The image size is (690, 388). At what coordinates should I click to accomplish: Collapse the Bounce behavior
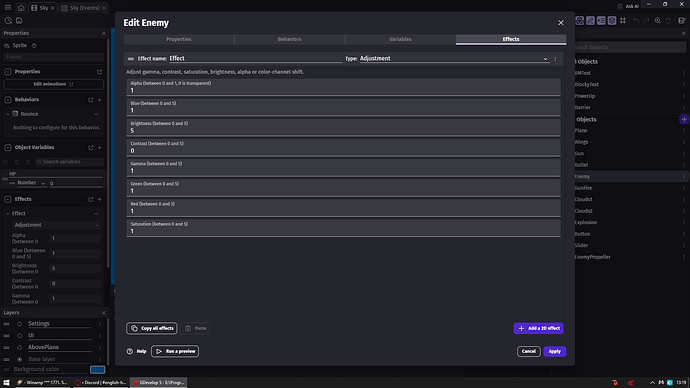pyautogui.click(x=7, y=114)
